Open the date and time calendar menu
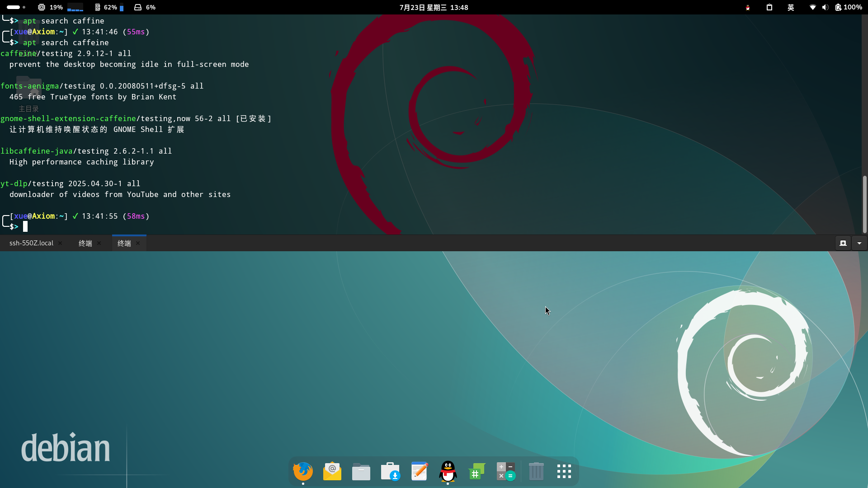 click(x=434, y=7)
